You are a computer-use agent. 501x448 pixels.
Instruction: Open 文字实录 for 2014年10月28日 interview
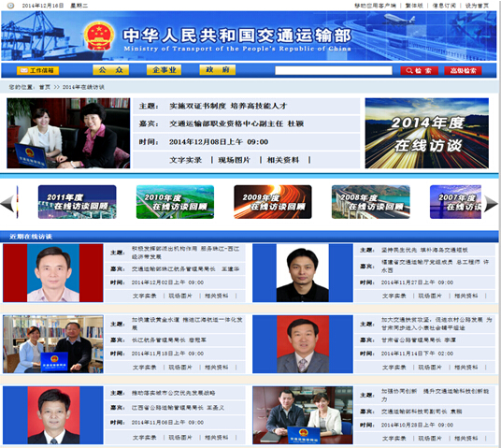tap(394, 438)
